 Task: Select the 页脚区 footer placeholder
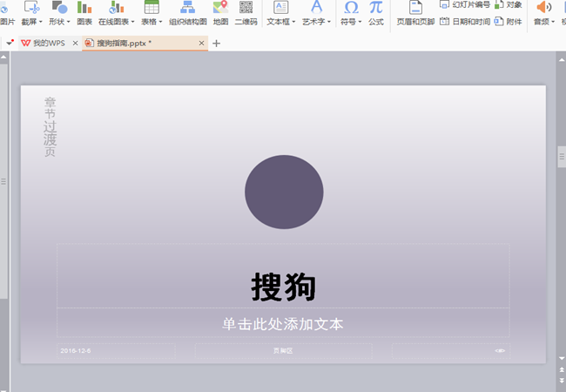pyautogui.click(x=283, y=351)
